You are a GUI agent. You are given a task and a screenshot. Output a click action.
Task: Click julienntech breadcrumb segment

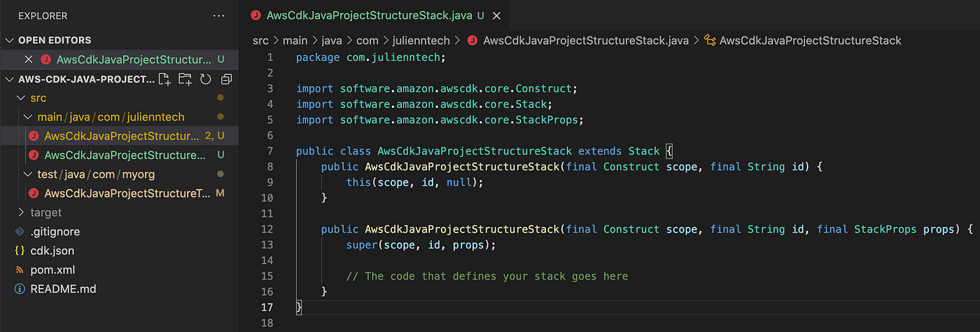coord(423,41)
